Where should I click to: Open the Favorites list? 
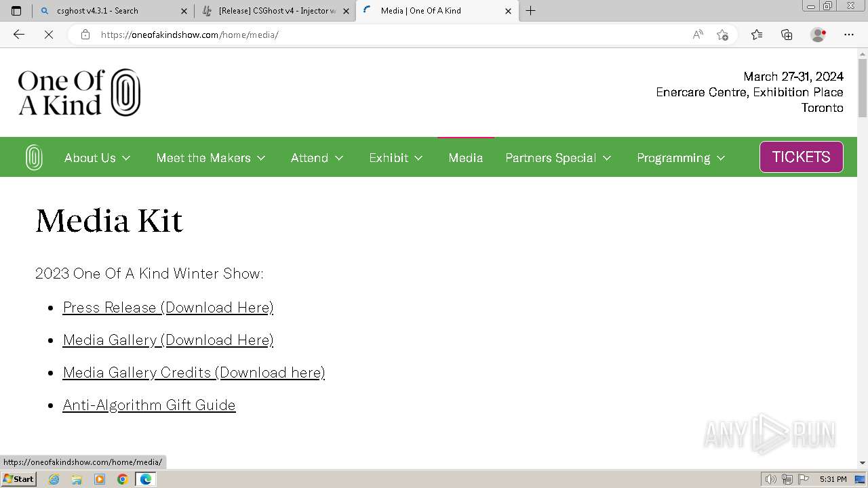point(757,35)
